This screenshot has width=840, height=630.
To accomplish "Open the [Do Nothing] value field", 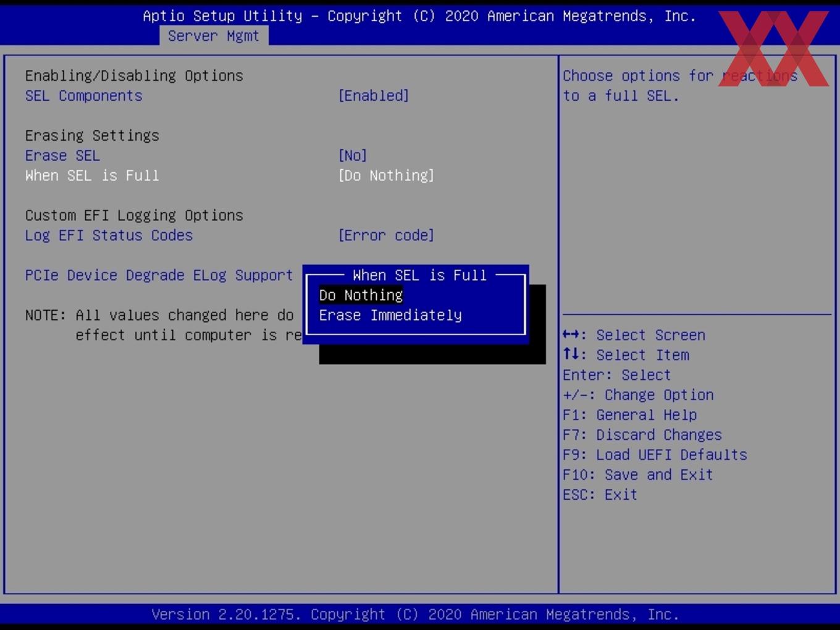I will (x=386, y=175).
